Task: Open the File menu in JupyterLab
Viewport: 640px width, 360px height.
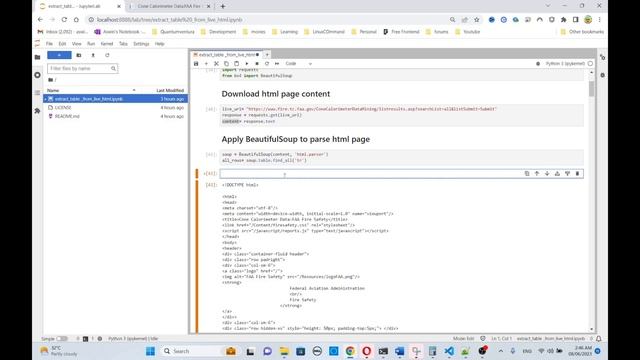Action: (x=49, y=44)
